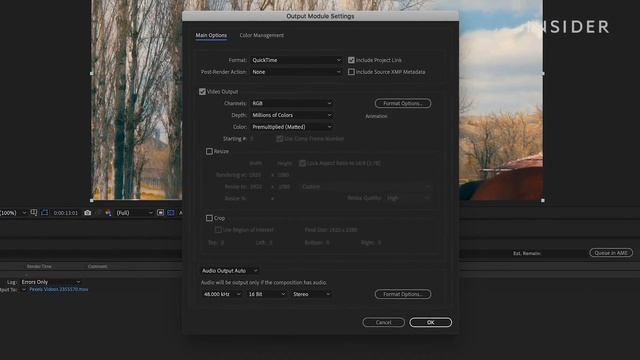
Task: Click Queue in AME button
Action: 611,253
